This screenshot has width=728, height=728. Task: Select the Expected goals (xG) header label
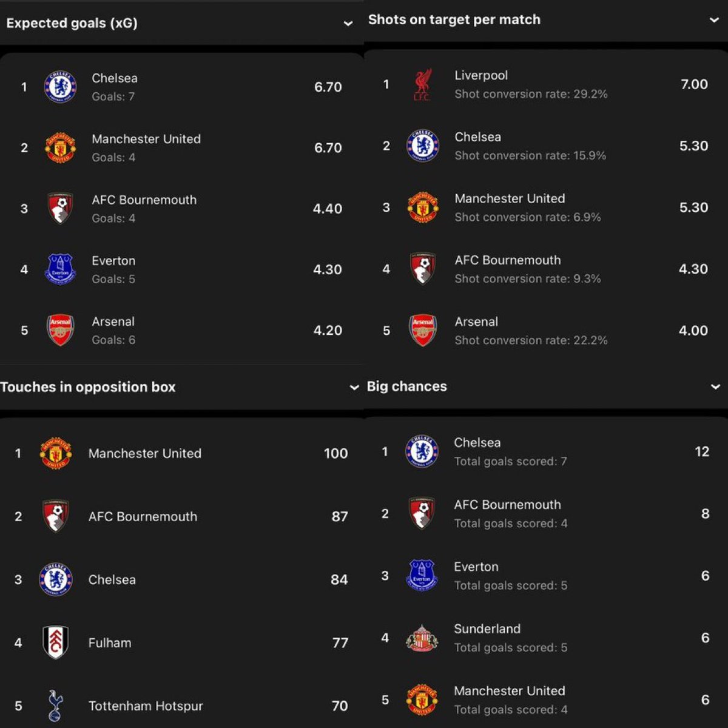[72, 23]
